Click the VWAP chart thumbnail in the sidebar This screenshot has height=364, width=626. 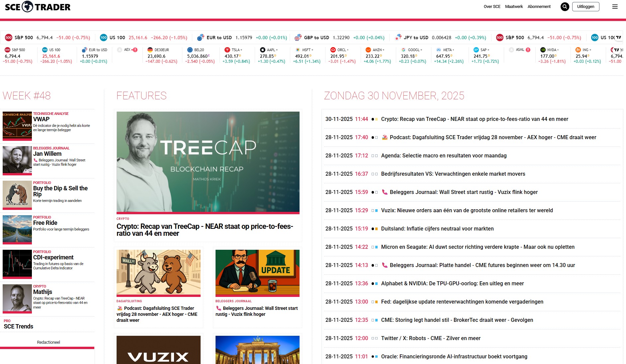[x=17, y=126]
